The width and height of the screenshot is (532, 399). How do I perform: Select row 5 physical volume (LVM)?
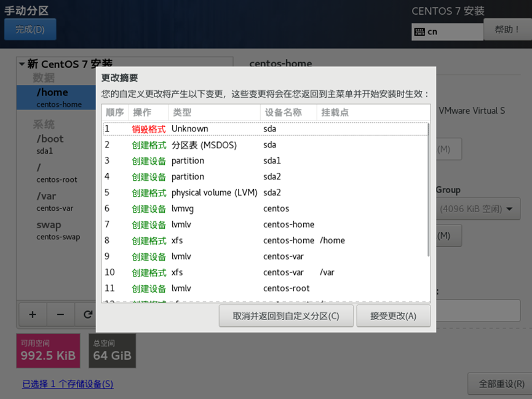pos(264,192)
